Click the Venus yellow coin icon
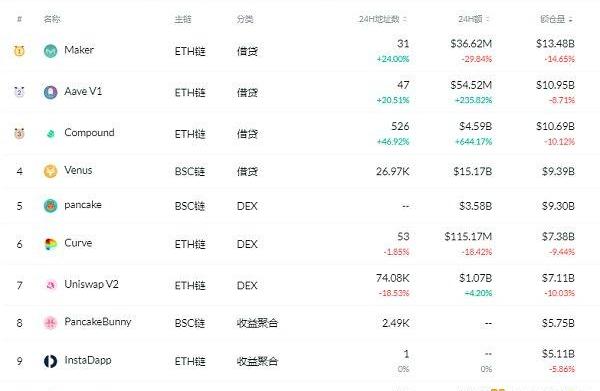 51,171
